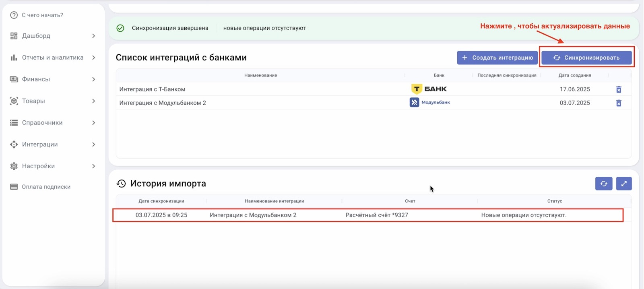Image resolution: width=644 pixels, height=289 pixels.
Task: Click the Modulbank logo in bank column
Action: coord(430,103)
